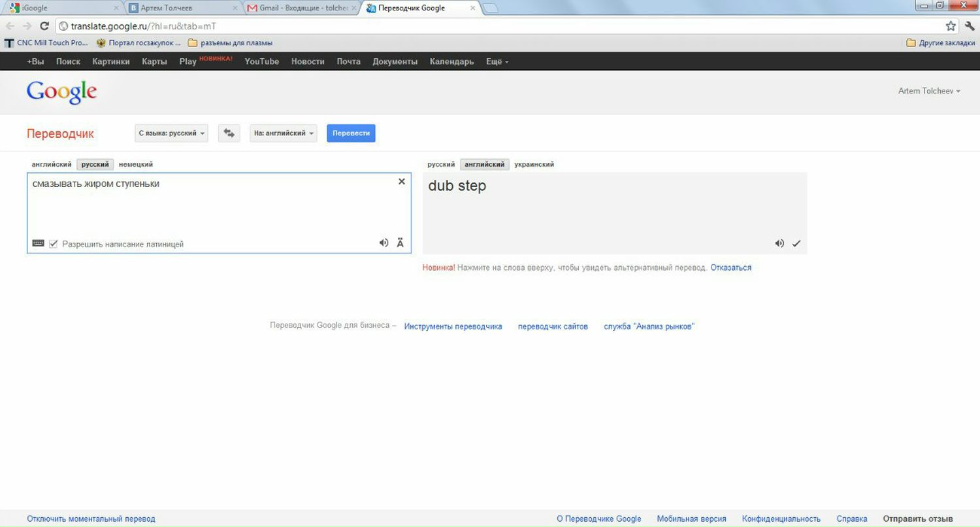This screenshot has width=980, height=527.
Task: Open the На: английский dropdown
Action: point(283,133)
